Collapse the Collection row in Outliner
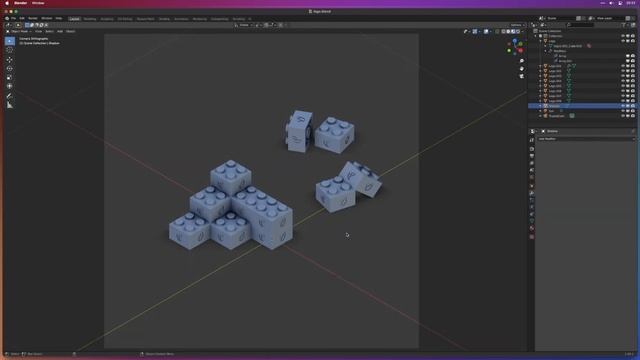Screen dimensions: 640x360 point(535,36)
